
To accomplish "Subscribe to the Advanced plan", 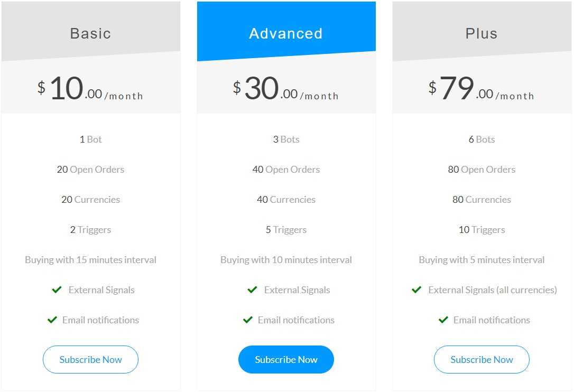I will 286,359.
